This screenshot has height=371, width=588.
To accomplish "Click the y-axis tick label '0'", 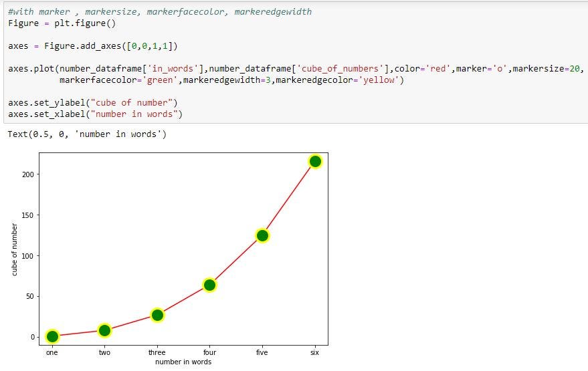I will click(x=32, y=337).
